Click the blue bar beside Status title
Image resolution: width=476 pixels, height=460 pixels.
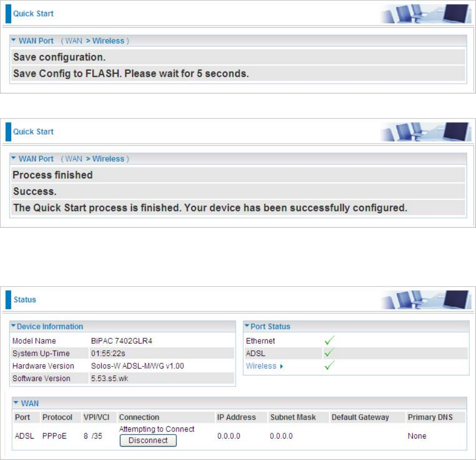tap(8, 300)
